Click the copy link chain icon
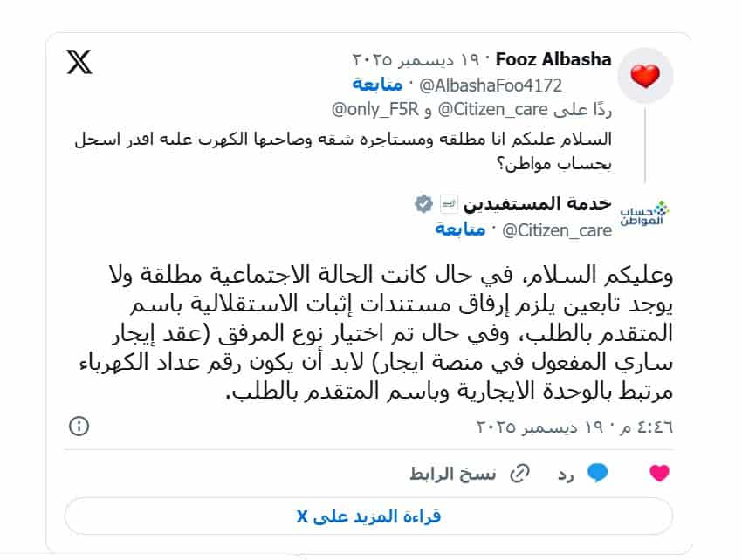 click(x=519, y=473)
